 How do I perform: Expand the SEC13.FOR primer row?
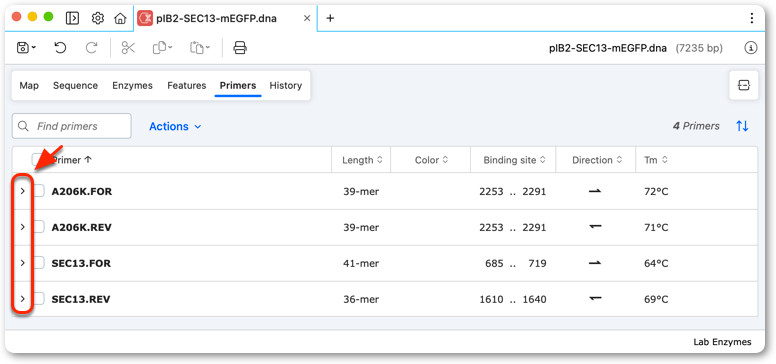tap(22, 263)
